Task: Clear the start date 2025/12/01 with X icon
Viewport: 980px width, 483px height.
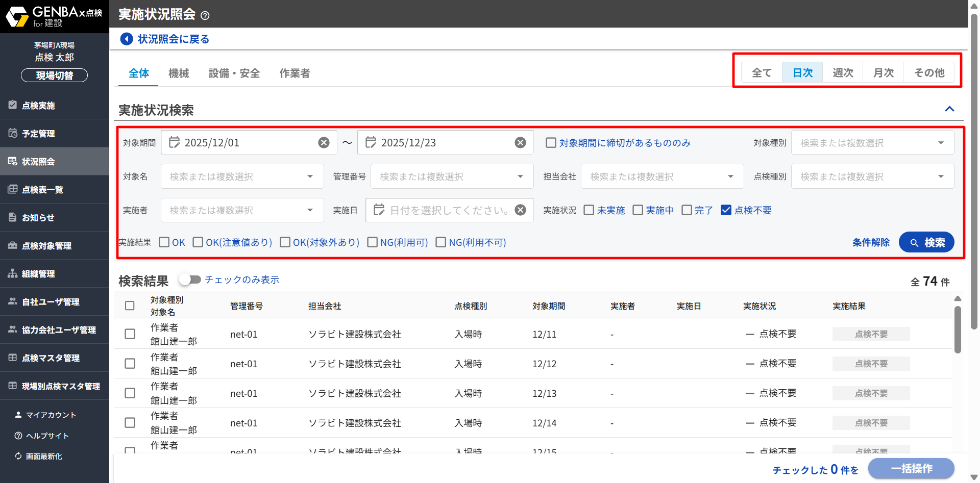Action: click(324, 143)
